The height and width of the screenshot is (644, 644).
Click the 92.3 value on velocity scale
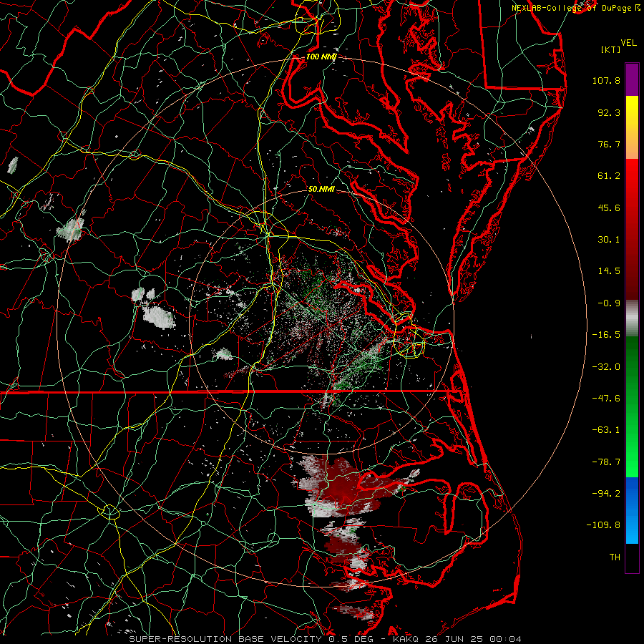609,112
